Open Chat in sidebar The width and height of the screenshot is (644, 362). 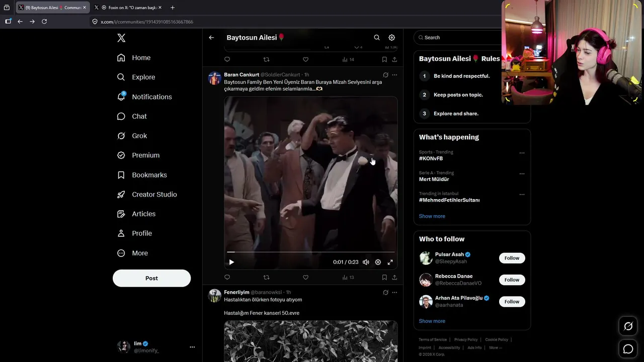click(132, 116)
